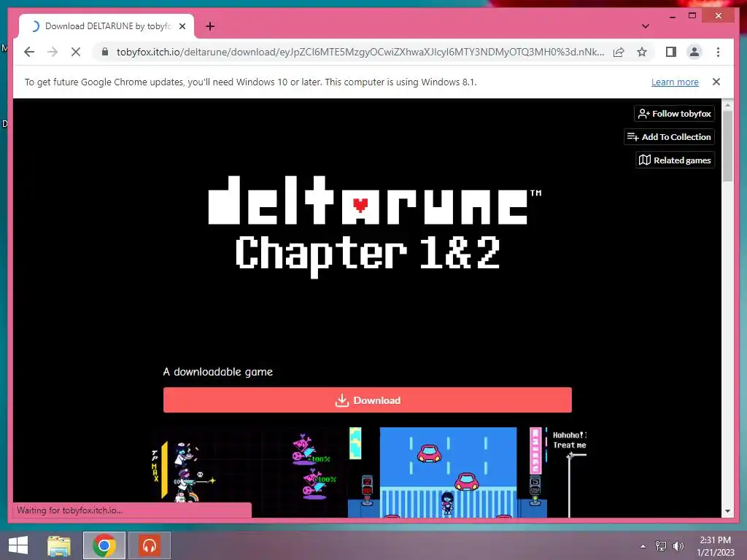747x560 pixels.
Task: Open Windows Start menu
Action: pos(18,545)
